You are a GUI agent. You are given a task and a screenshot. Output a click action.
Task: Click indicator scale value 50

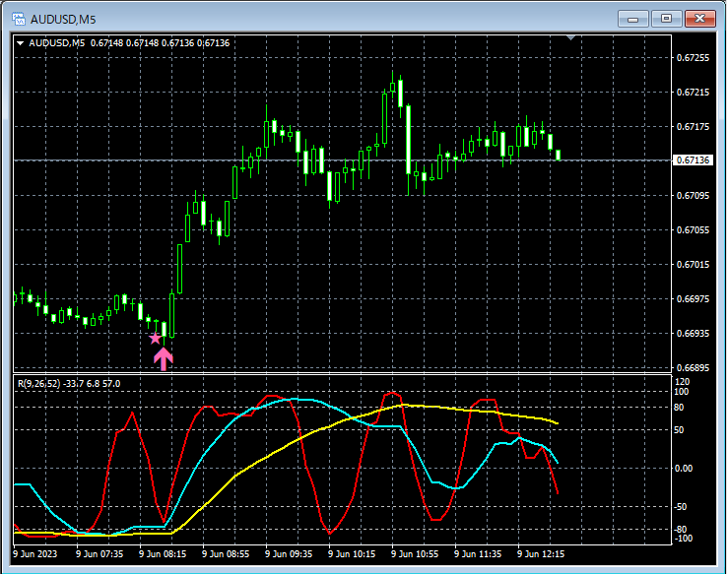tap(679, 430)
